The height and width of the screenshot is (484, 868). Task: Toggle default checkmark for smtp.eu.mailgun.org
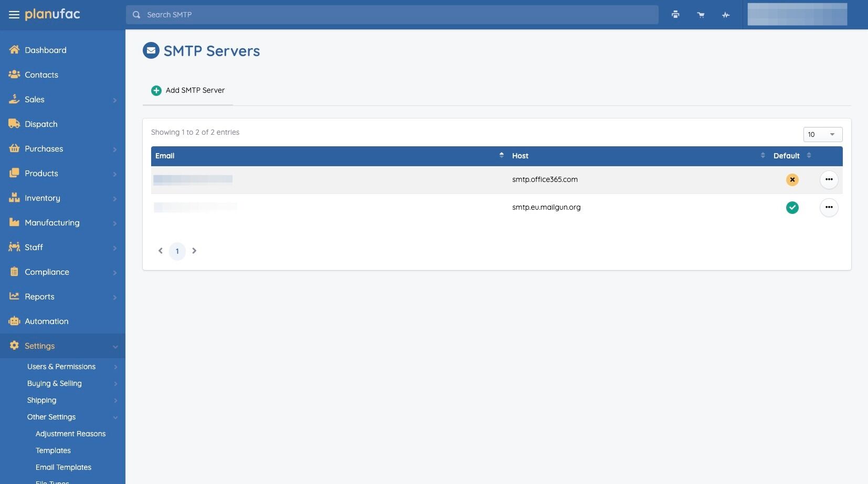pos(792,208)
